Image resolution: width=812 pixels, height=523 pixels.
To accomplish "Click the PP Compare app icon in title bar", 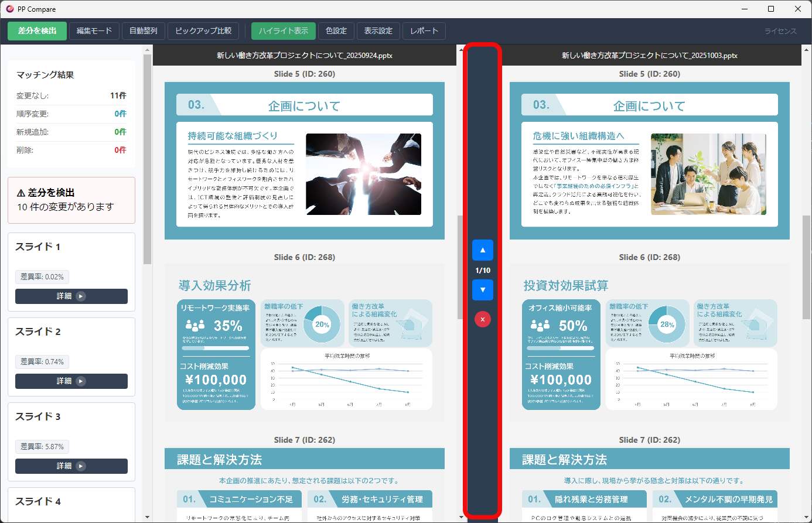I will tap(9, 9).
